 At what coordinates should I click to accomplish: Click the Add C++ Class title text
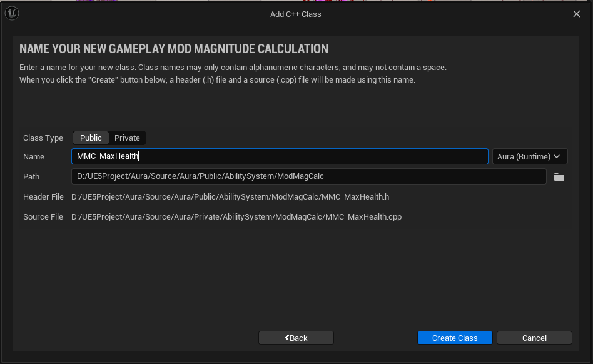click(x=296, y=14)
